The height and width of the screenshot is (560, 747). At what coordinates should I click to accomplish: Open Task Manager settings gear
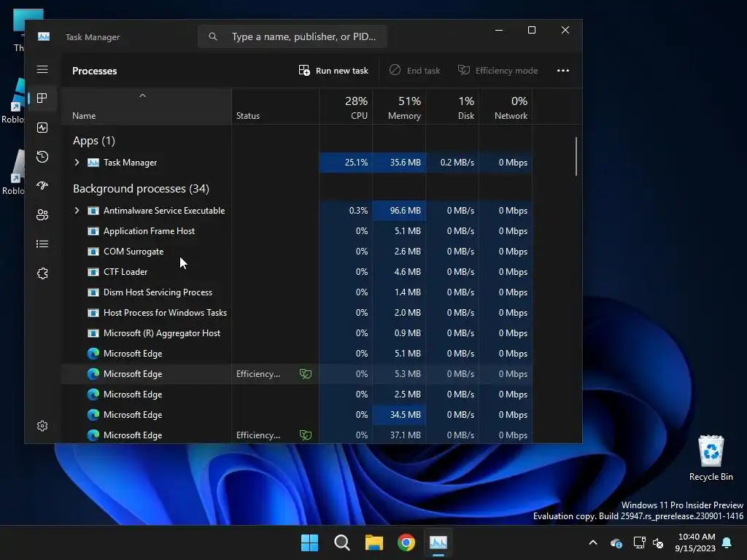tap(42, 426)
